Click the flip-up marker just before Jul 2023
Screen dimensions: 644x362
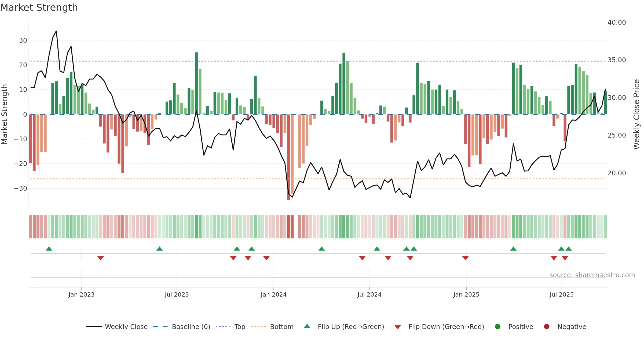point(159,249)
